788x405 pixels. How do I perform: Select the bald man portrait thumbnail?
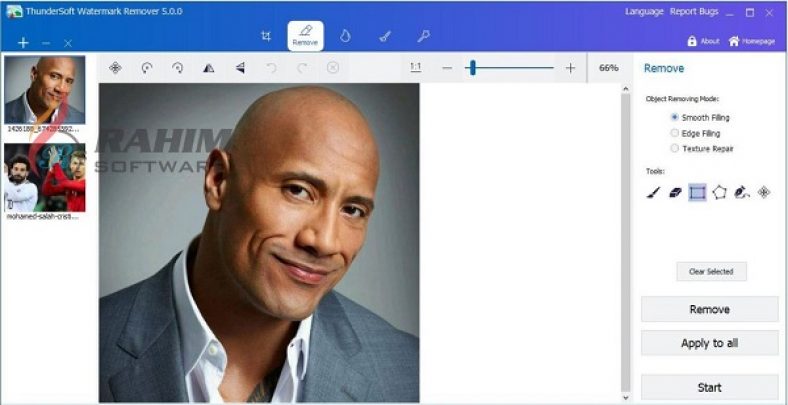45,90
